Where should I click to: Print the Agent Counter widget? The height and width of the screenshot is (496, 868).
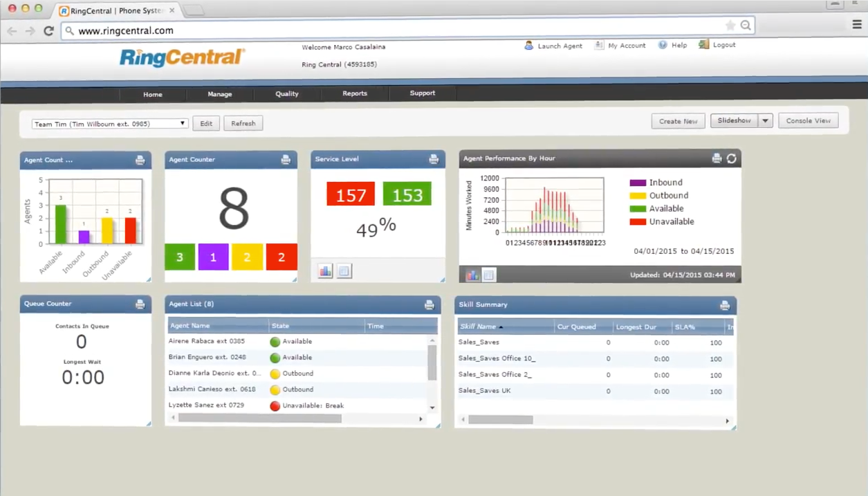tap(286, 160)
